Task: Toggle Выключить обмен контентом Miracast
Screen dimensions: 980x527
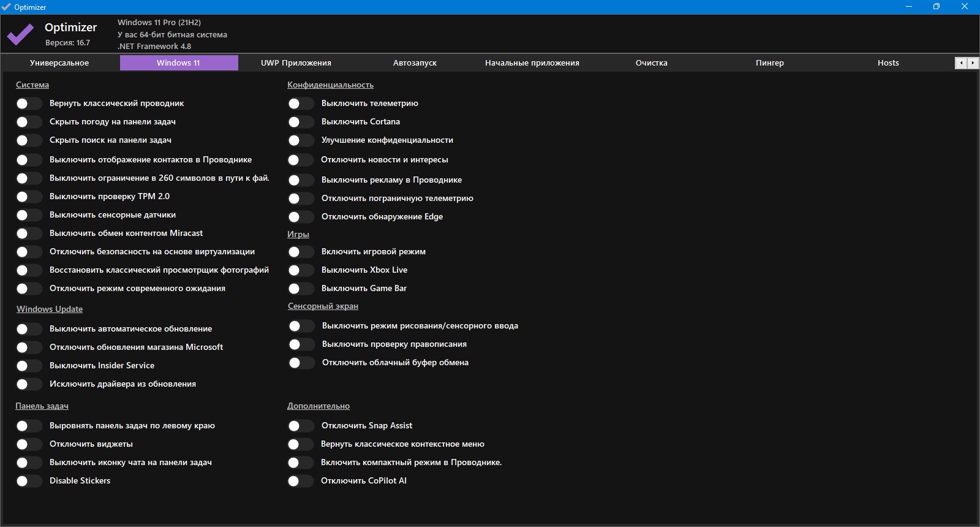Action: click(x=29, y=233)
